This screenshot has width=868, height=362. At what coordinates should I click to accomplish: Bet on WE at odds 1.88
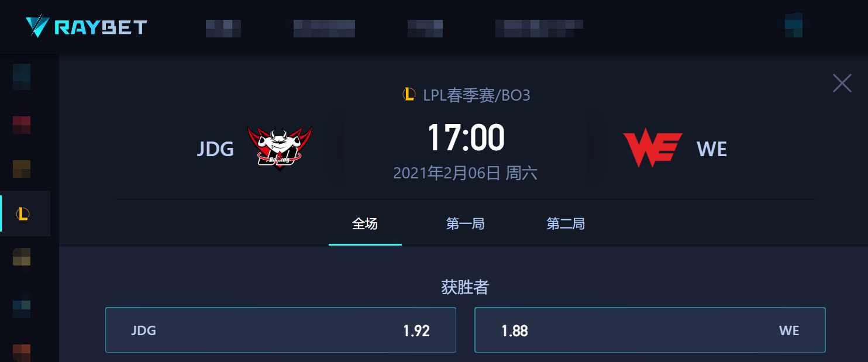tap(650, 330)
